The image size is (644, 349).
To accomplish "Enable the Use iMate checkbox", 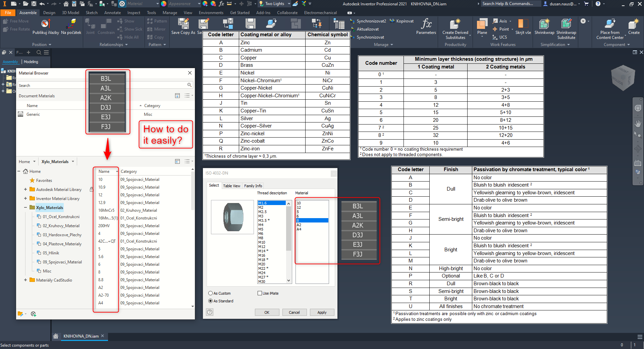I will 260,293.
